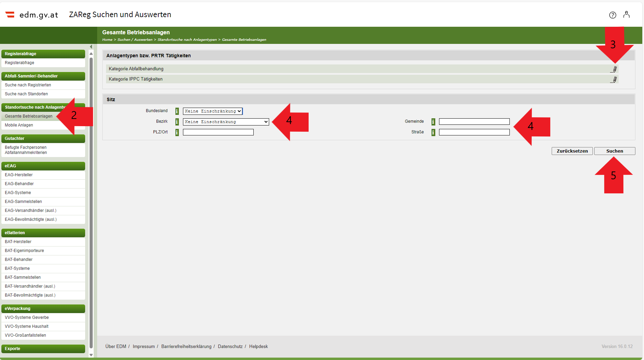Open EAG-Behandler entry
Image resolution: width=644 pixels, height=360 pixels.
(x=43, y=184)
